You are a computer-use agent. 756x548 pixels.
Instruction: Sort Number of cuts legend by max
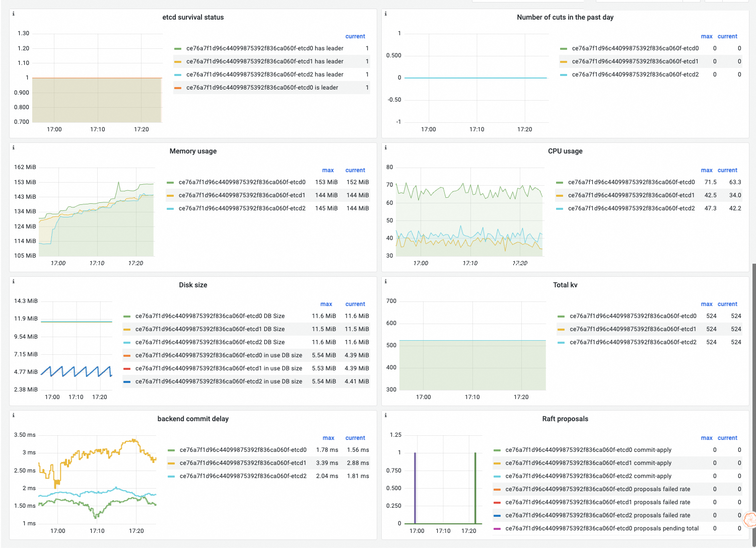707,36
